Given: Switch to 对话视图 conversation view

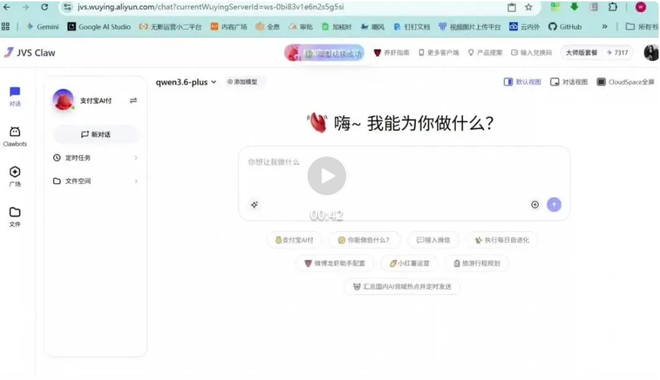Looking at the screenshot, I should [x=569, y=82].
